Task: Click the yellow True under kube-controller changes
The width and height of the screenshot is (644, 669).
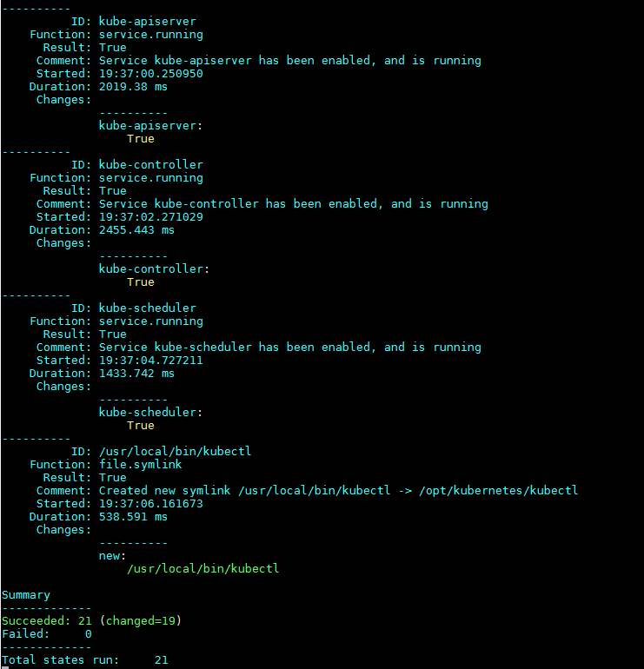Action: [x=140, y=282]
